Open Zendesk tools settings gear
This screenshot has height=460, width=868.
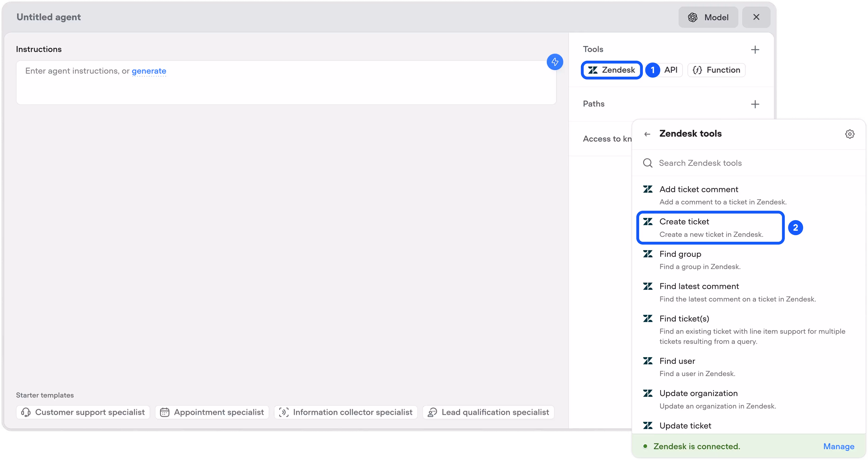pyautogui.click(x=849, y=134)
